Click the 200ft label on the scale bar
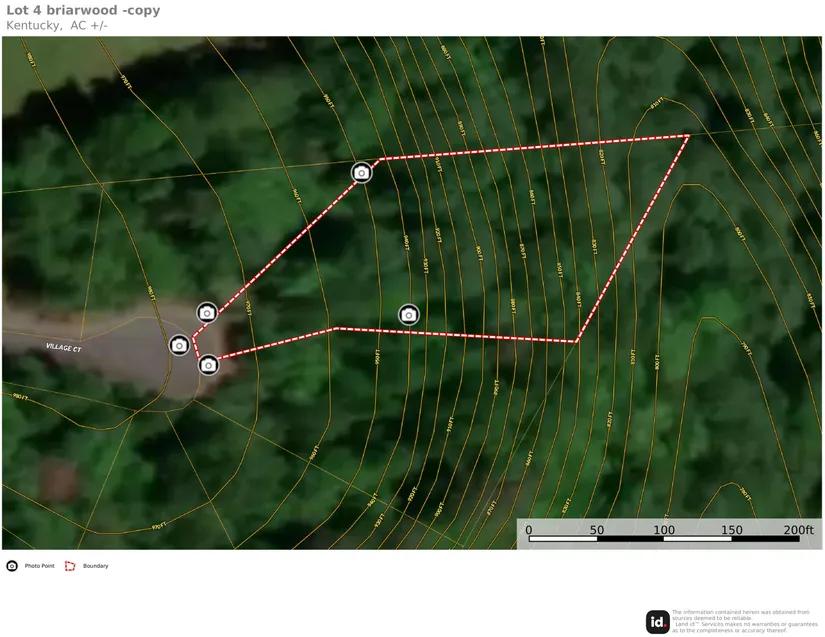 click(x=798, y=530)
